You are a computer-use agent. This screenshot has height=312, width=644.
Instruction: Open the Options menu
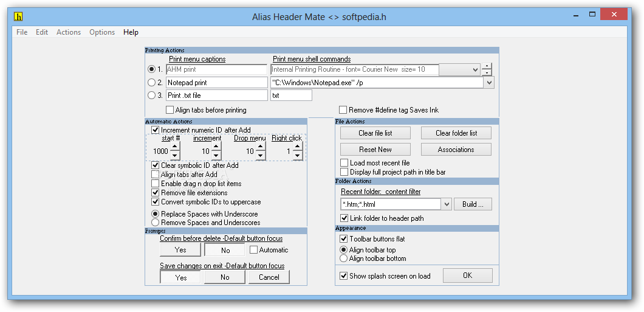coord(102,32)
